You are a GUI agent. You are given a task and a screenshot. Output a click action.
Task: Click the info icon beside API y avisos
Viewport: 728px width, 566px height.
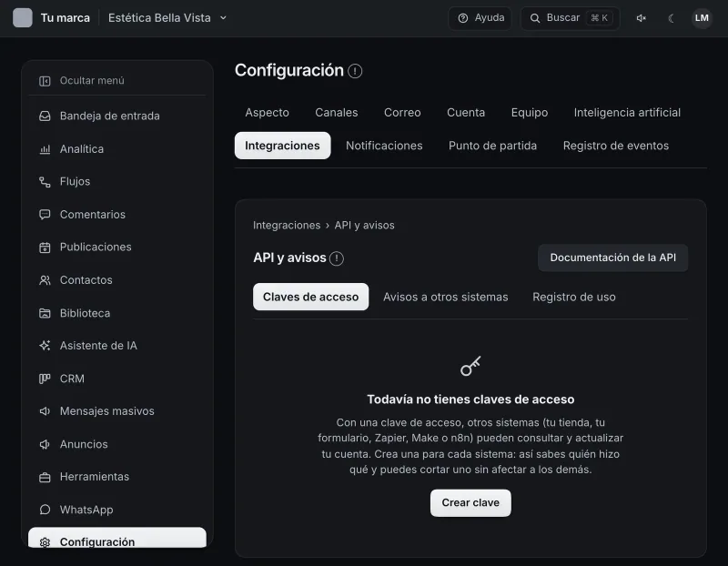(x=337, y=258)
